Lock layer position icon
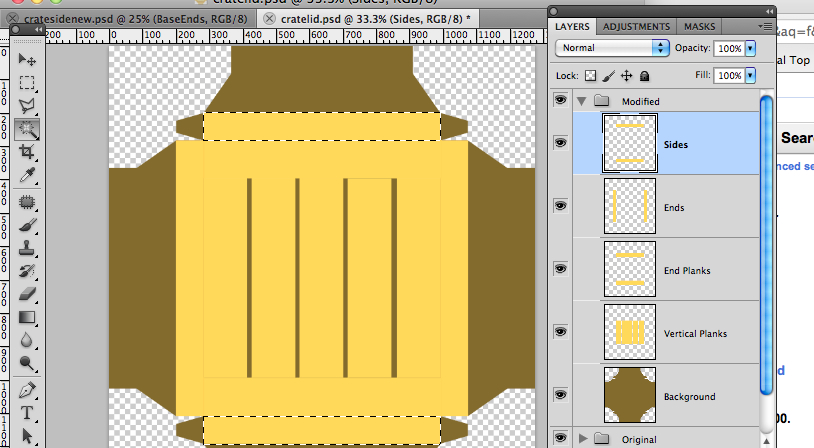The height and width of the screenshot is (448, 814). coord(627,76)
